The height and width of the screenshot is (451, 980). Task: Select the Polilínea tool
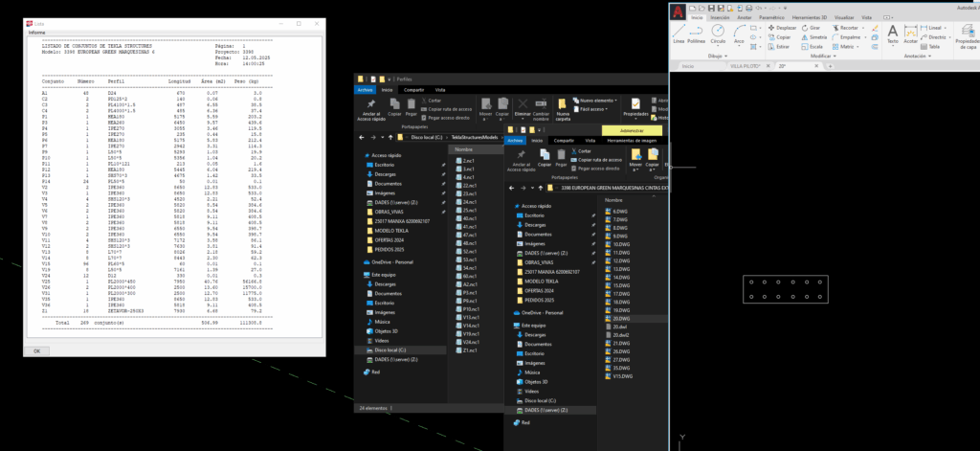(696, 34)
